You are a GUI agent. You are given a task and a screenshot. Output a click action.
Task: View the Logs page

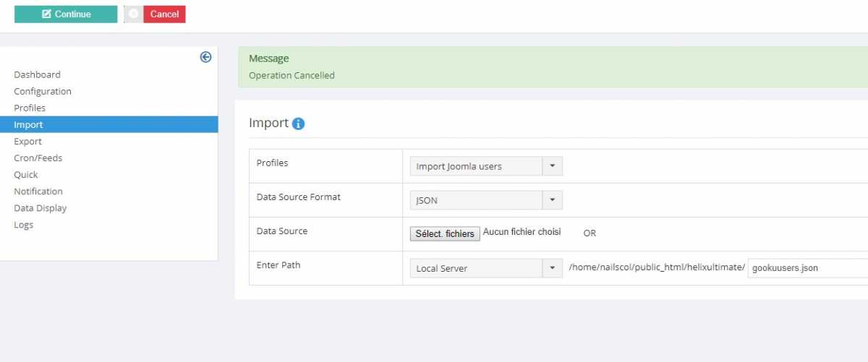(x=24, y=224)
